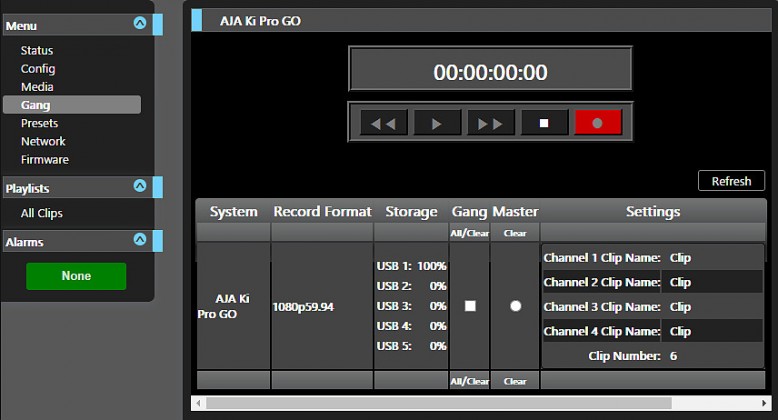
Task: Open the Network menu page
Action: point(43,141)
